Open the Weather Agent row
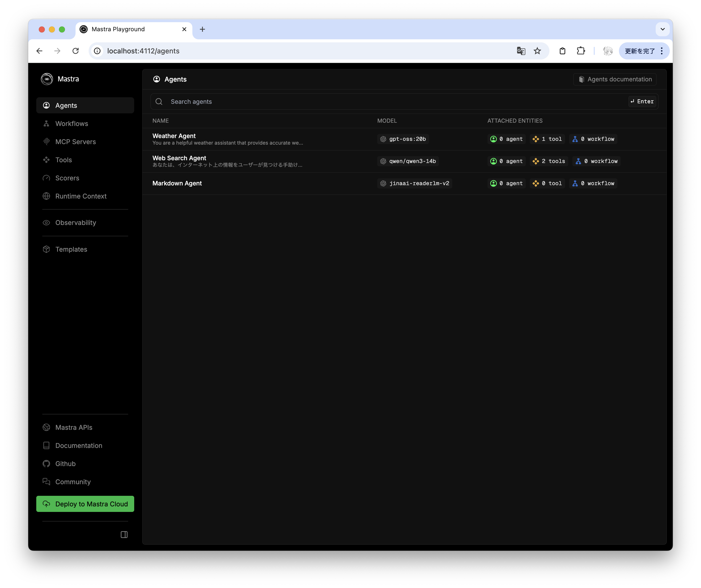The height and width of the screenshot is (588, 701). [x=174, y=136]
